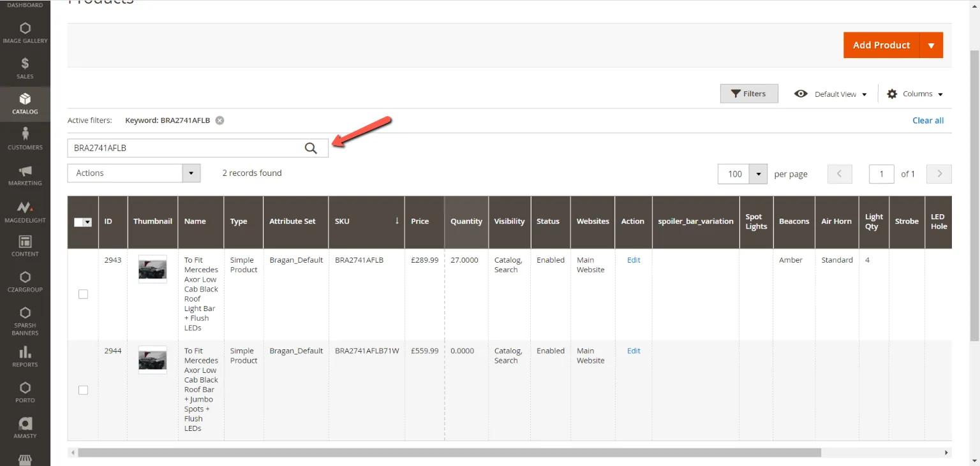Sort by the SKU column header
Screen dimensions: 980x466
click(x=366, y=222)
